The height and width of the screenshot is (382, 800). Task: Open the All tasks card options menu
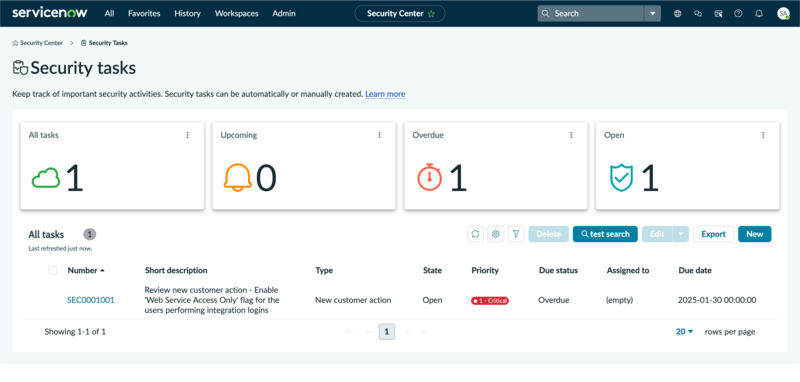coord(187,135)
